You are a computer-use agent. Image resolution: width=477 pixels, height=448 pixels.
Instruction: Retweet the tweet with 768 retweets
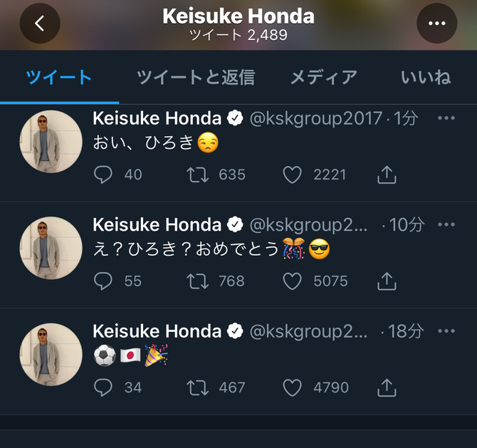[196, 281]
